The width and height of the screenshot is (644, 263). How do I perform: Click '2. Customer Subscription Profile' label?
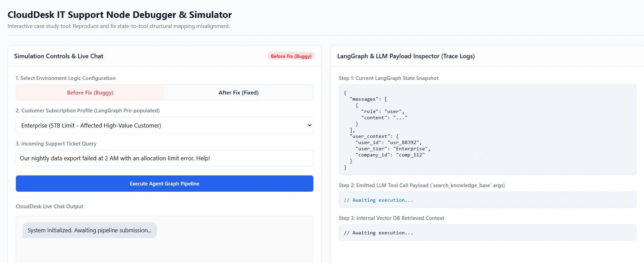[88, 111]
